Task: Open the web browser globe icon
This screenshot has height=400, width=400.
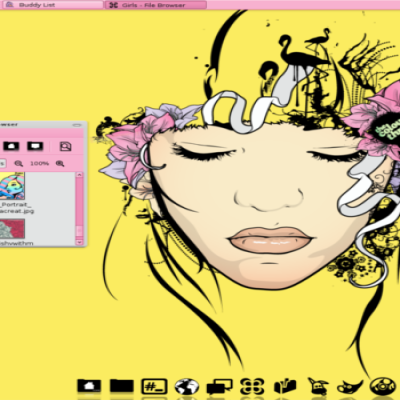Action: (187, 387)
